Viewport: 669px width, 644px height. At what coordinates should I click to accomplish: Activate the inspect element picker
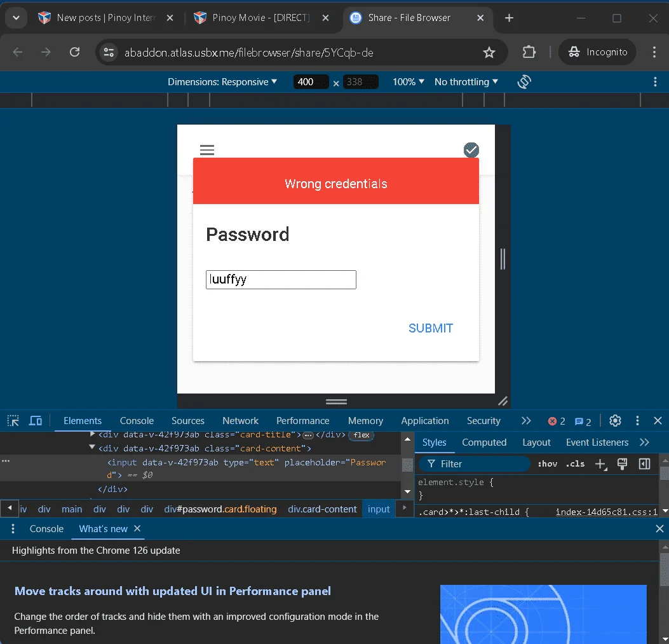click(13, 421)
